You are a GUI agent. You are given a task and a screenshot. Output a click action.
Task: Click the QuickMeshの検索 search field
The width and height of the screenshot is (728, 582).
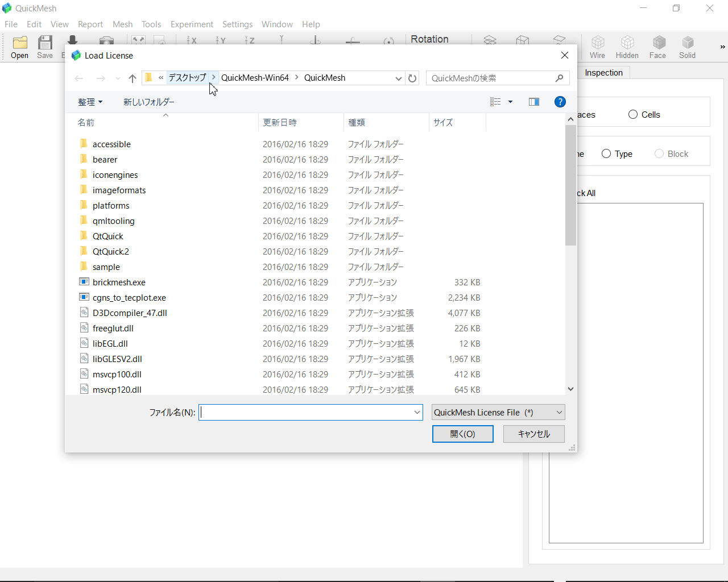pos(490,78)
